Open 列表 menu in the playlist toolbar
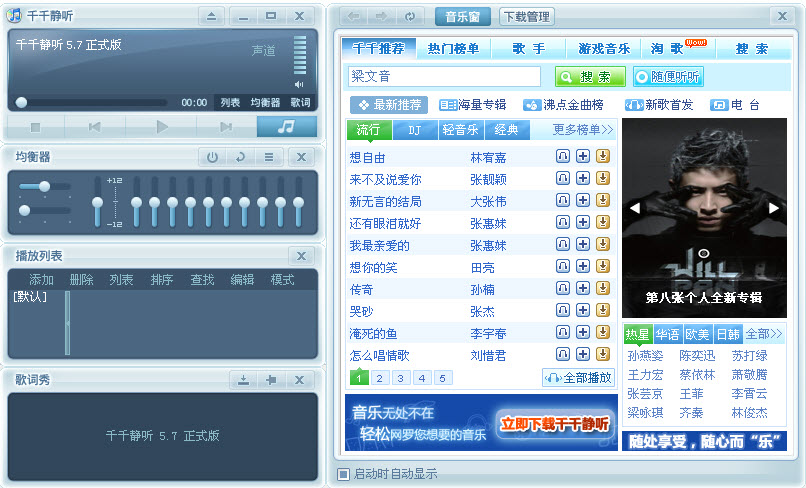The height and width of the screenshot is (488, 806). pyautogui.click(x=121, y=280)
